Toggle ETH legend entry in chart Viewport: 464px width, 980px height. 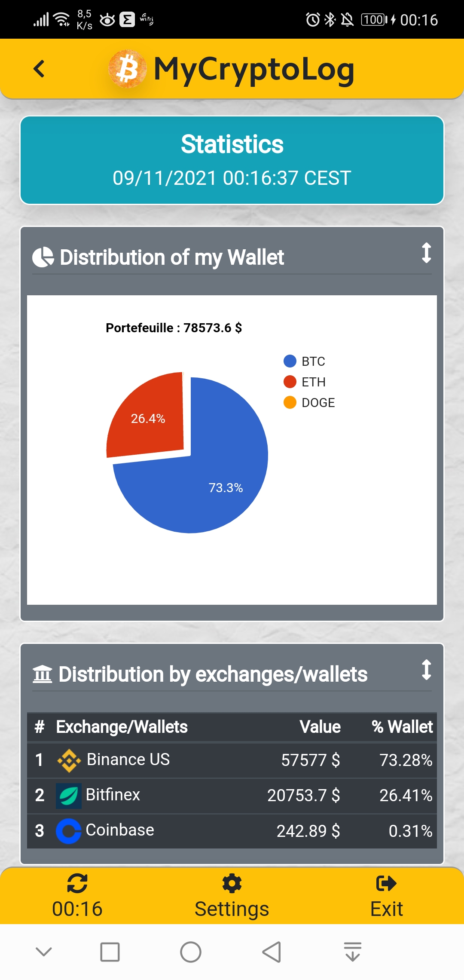click(304, 382)
